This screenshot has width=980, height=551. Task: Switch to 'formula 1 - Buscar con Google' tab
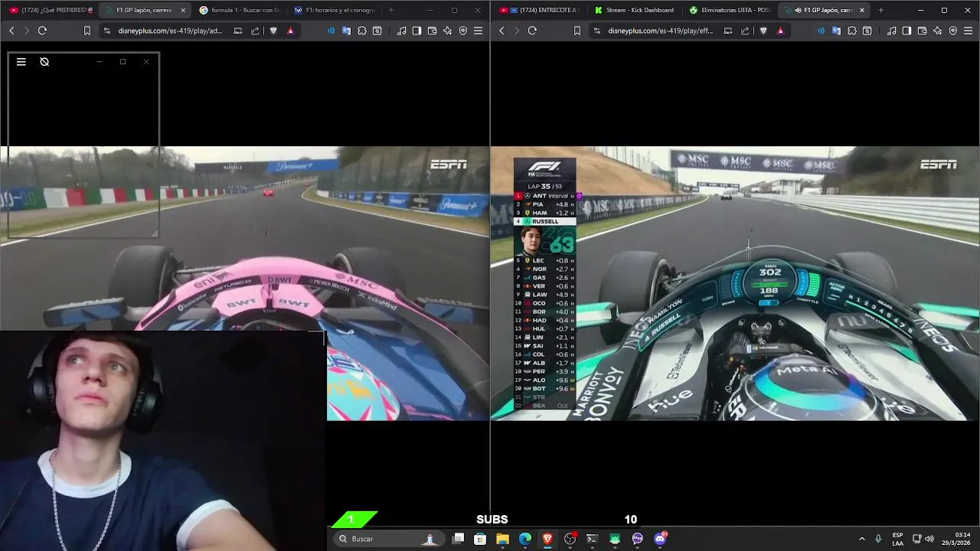click(x=240, y=10)
